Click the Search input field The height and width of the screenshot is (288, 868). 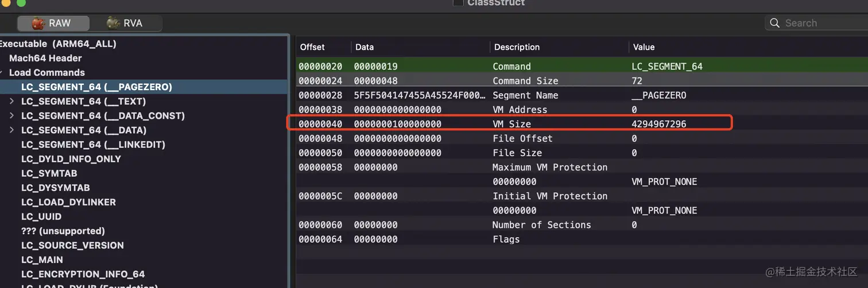point(816,23)
